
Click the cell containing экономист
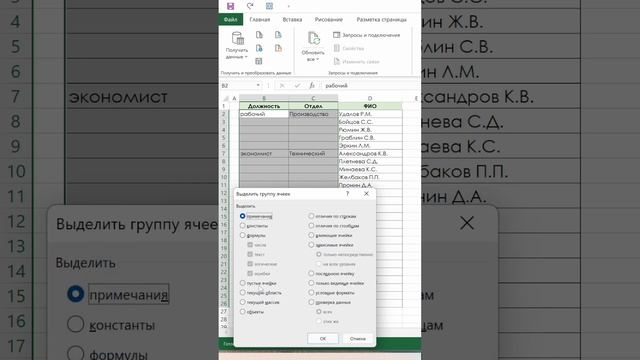pyautogui.click(x=264, y=153)
